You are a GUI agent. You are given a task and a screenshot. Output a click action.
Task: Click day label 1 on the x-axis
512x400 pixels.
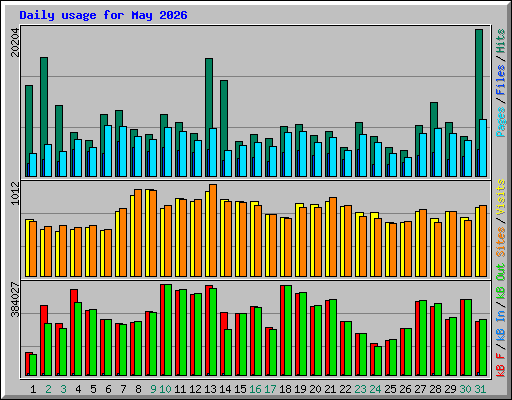tap(33, 389)
